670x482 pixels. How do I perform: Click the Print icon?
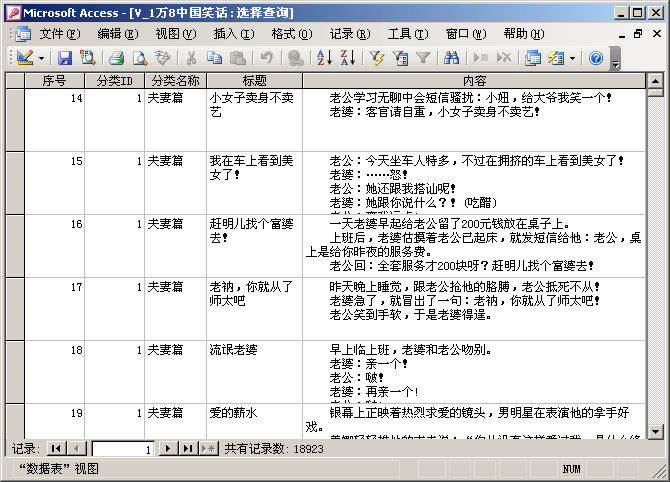point(116,58)
